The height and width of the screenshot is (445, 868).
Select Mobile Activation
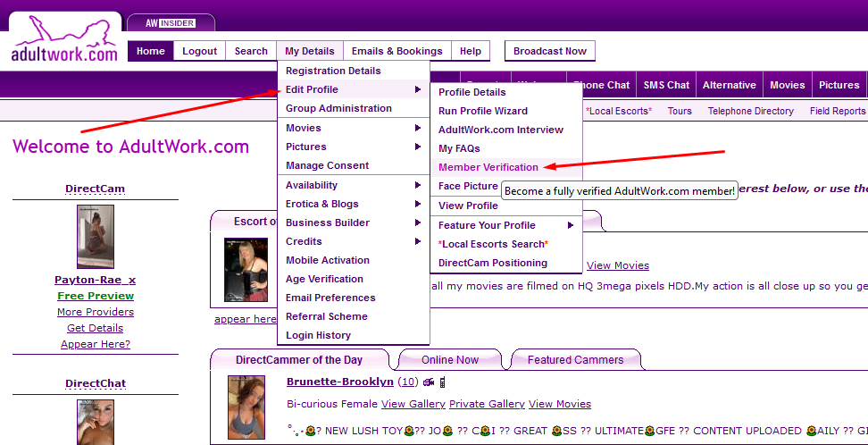pyautogui.click(x=353, y=260)
